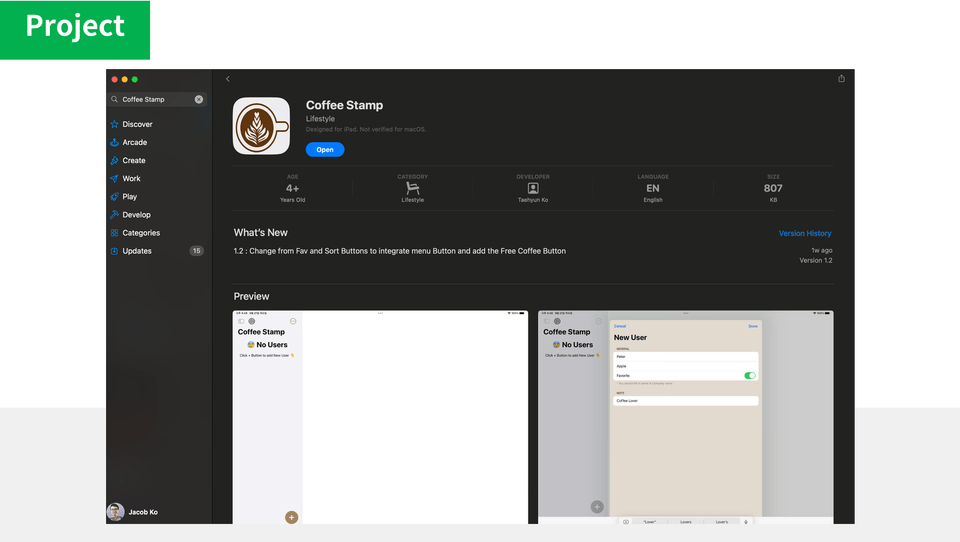Click the 15 updates badge
Screen dimensions: 960x542
tap(197, 250)
